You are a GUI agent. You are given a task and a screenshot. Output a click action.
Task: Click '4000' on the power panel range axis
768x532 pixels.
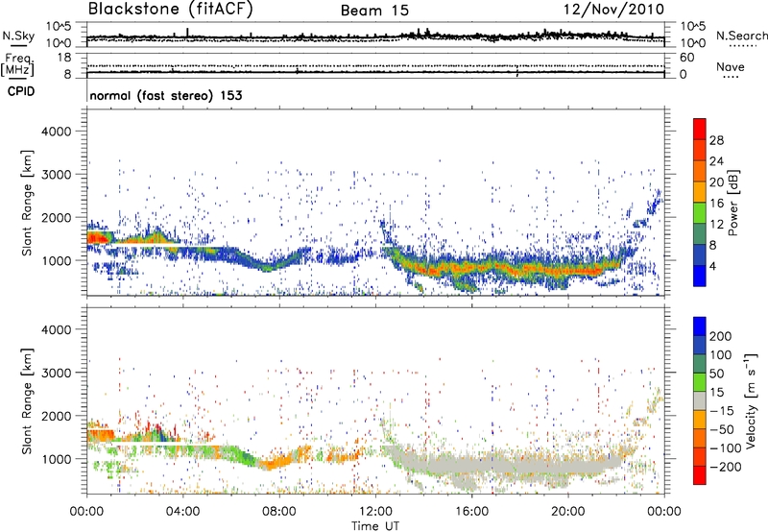[x=56, y=132]
